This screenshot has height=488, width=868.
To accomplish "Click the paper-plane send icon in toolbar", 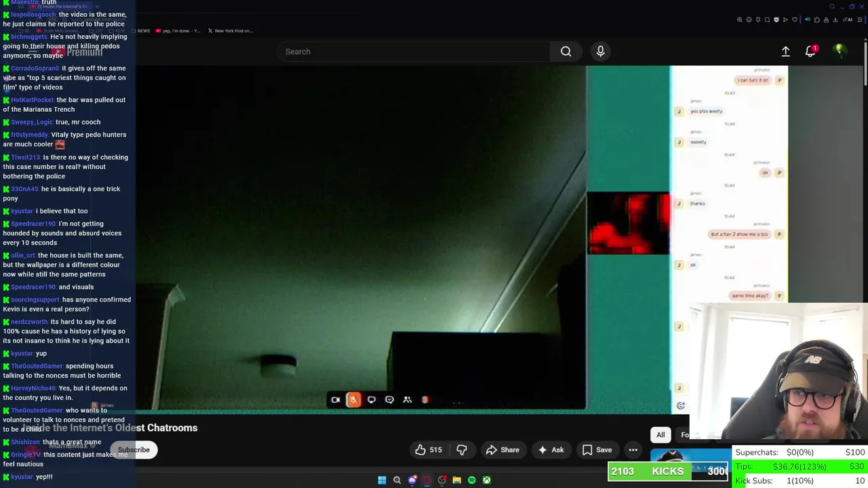I will [785, 20].
